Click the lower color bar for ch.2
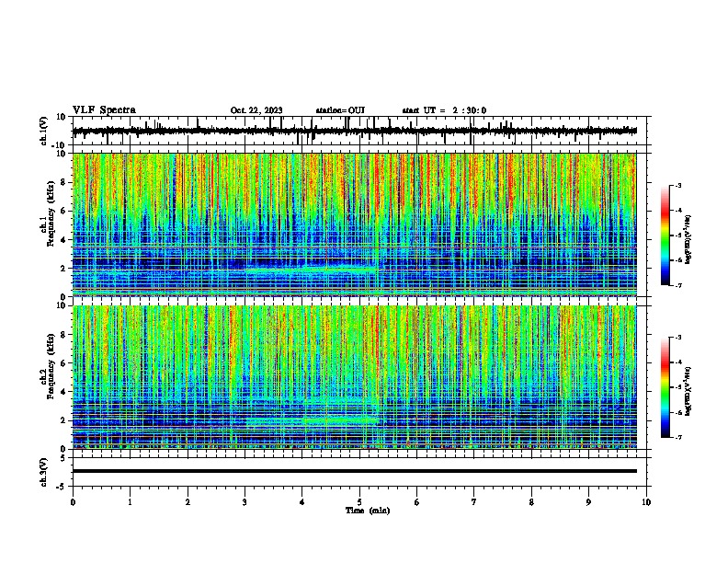The width and height of the screenshot is (728, 563). [665, 387]
